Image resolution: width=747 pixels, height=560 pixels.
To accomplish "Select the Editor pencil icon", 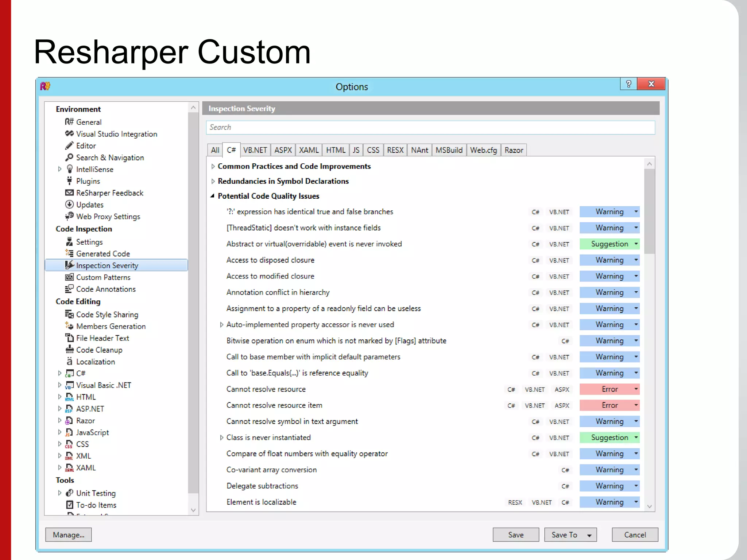I will pos(69,145).
